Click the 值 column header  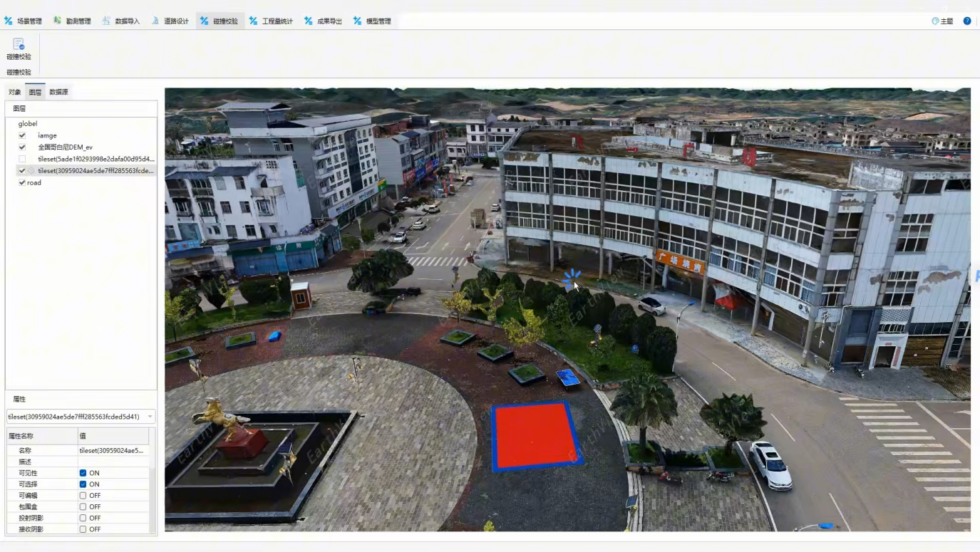[x=113, y=436]
